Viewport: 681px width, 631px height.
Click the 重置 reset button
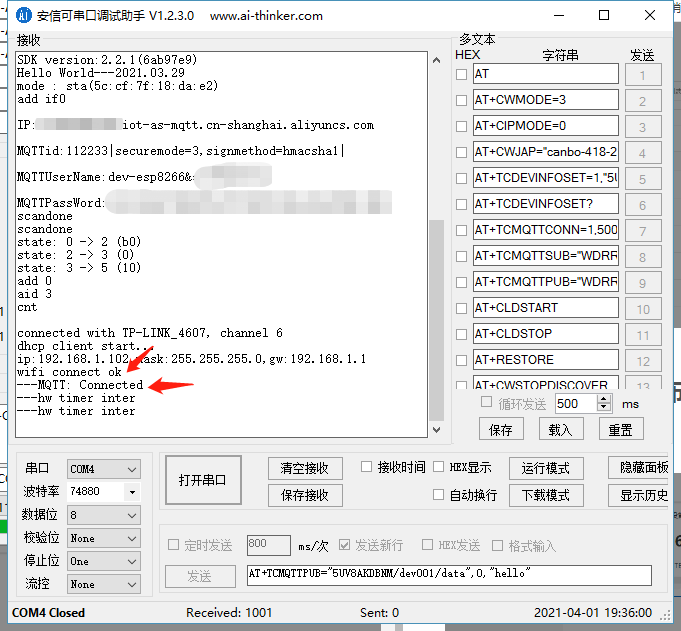pos(621,429)
